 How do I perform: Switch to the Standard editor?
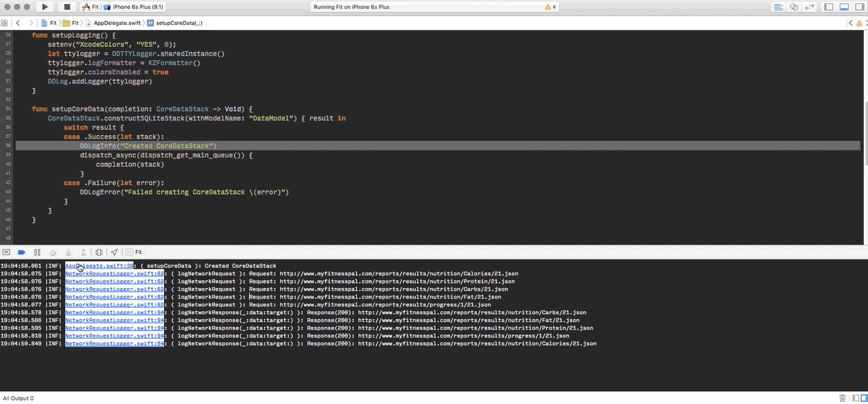point(778,7)
